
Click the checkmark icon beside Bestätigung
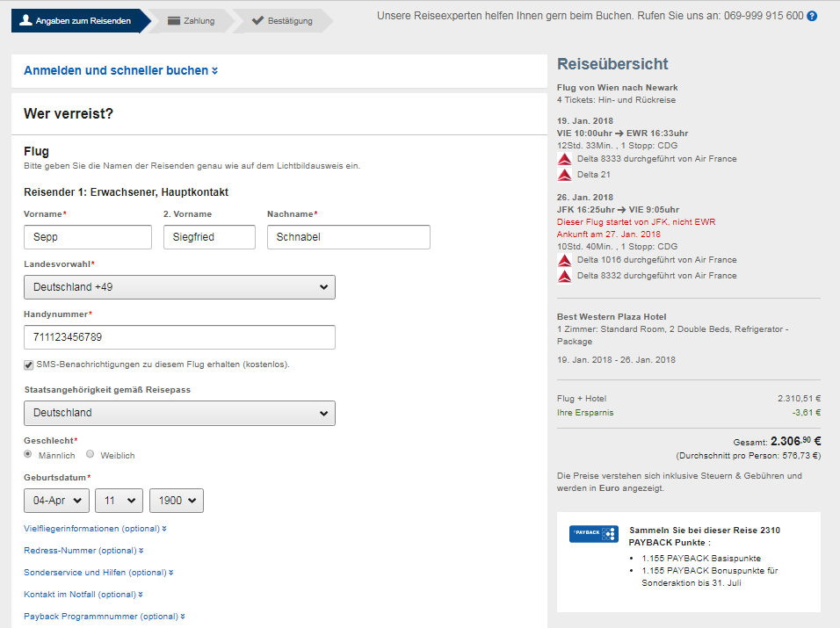click(x=257, y=20)
